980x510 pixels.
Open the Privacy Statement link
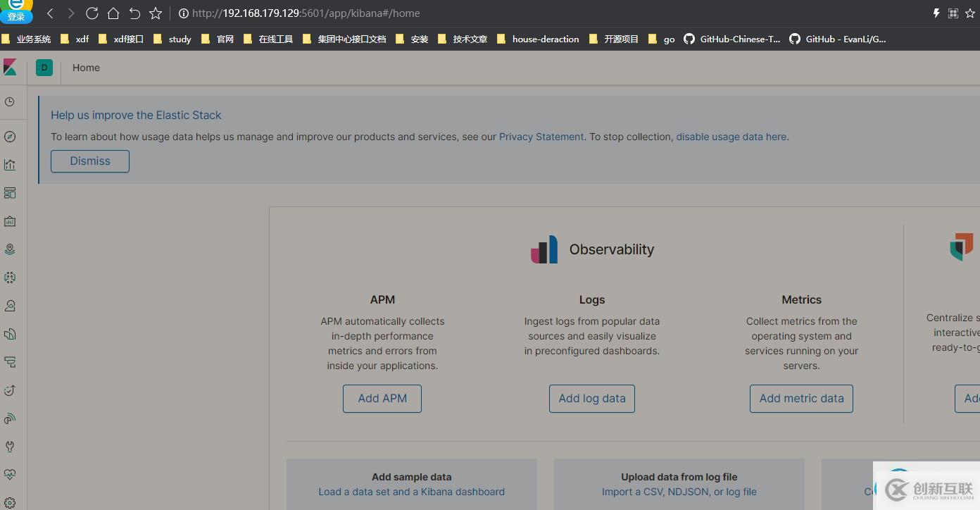[x=541, y=137]
